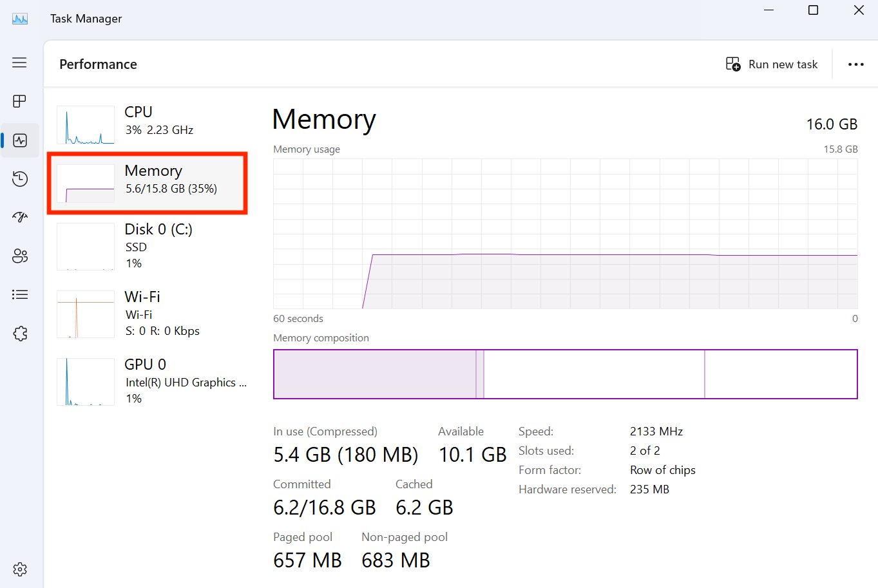Click Run new task

click(772, 64)
